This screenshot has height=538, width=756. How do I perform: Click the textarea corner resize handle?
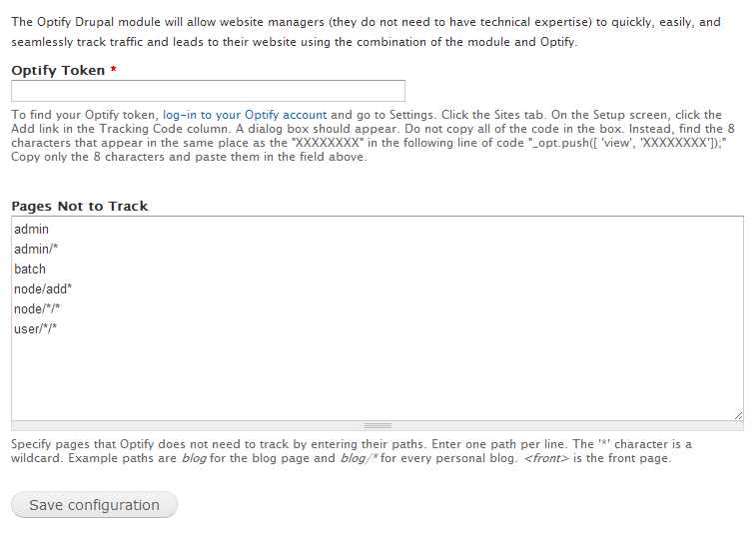pos(738,414)
